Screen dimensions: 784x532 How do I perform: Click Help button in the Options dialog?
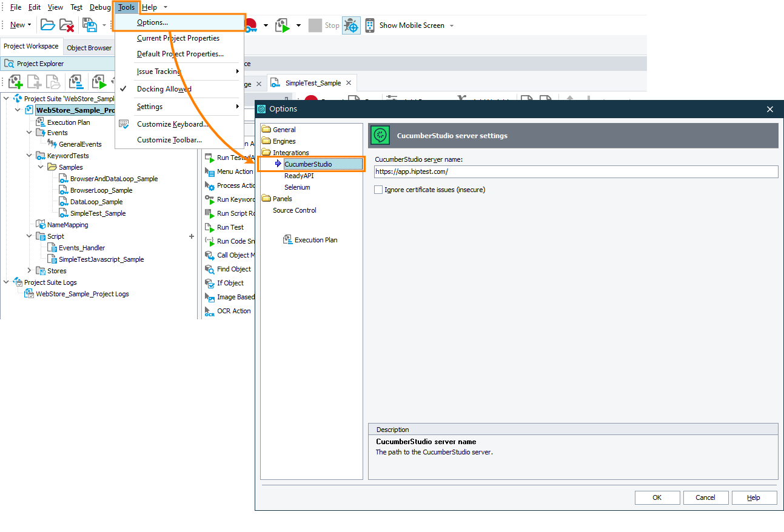[754, 497]
